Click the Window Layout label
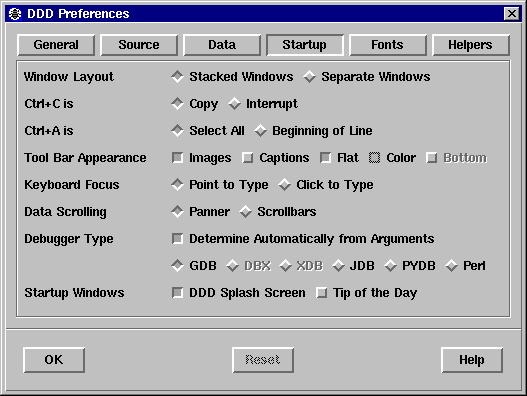The height and width of the screenshot is (396, 527). (x=69, y=77)
